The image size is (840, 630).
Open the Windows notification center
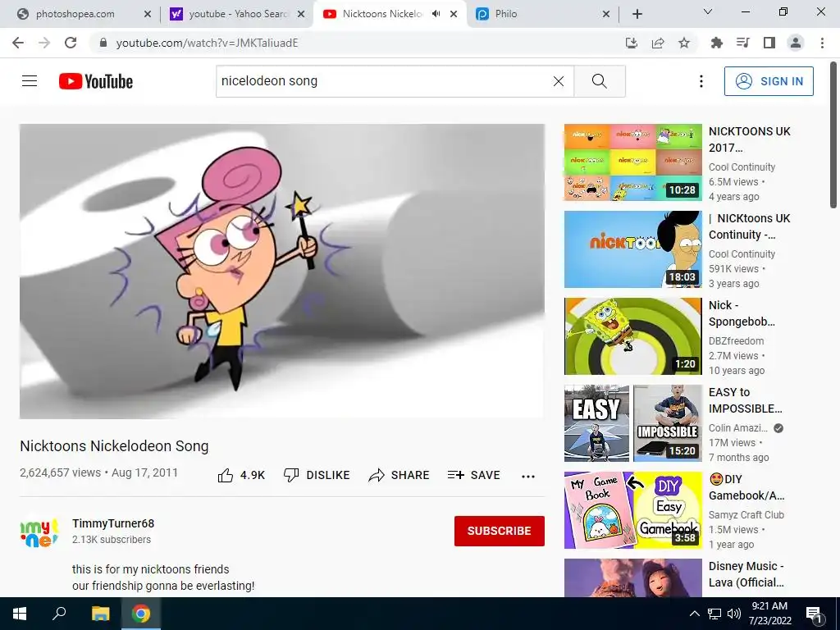[x=814, y=614]
